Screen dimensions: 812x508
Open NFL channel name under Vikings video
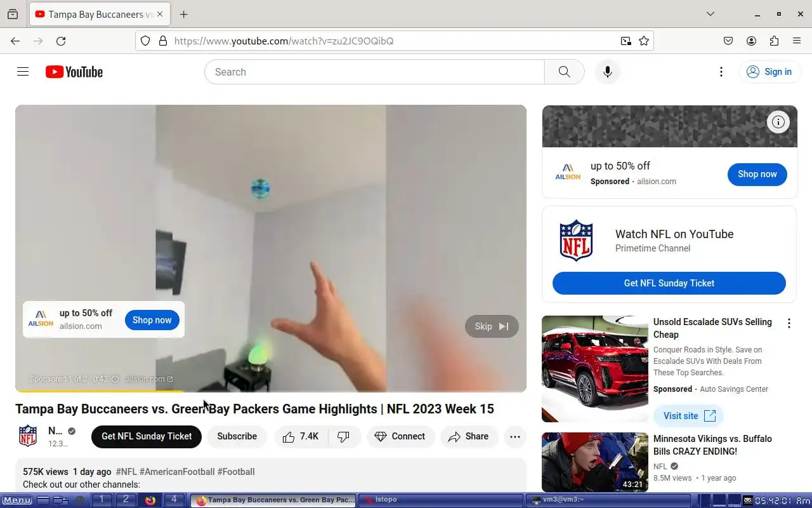pyautogui.click(x=660, y=467)
